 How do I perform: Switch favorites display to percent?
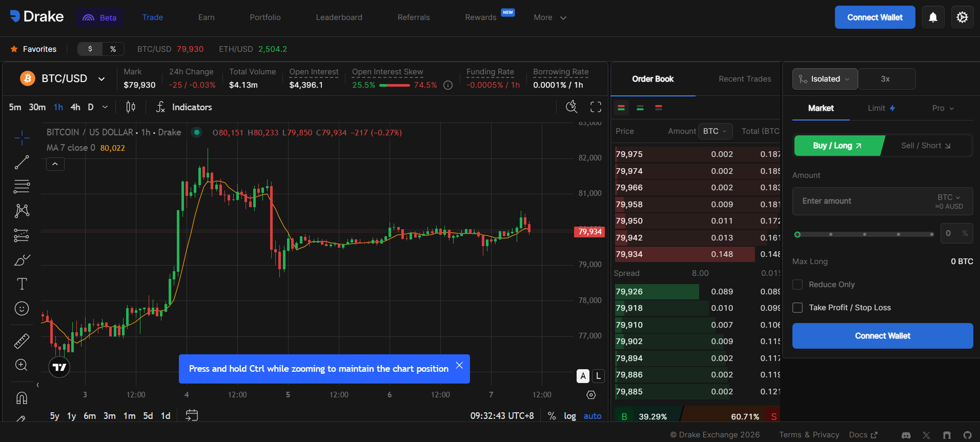pos(113,49)
